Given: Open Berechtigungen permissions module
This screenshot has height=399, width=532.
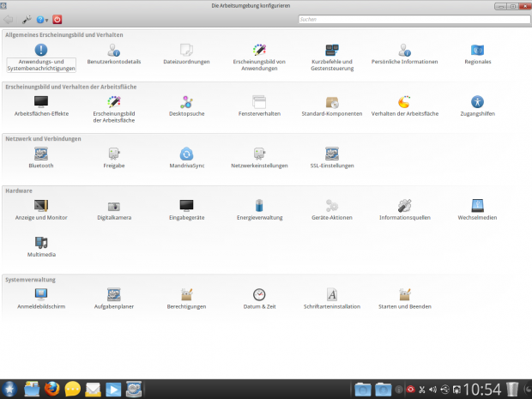Looking at the screenshot, I should (x=186, y=299).
